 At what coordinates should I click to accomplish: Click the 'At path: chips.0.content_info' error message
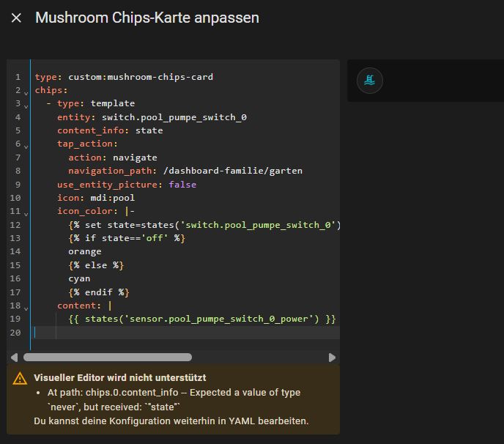(174, 399)
